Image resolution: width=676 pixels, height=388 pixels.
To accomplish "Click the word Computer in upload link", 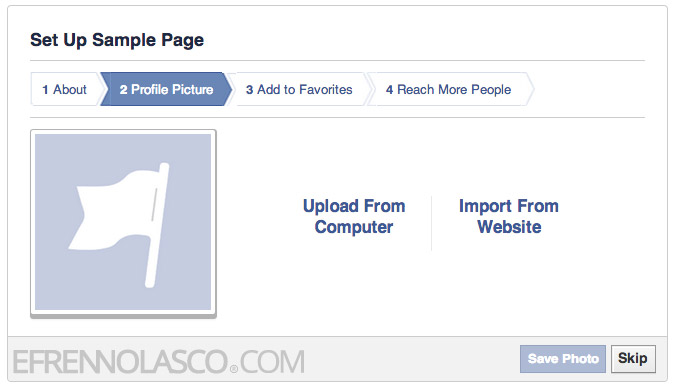I will tap(354, 227).
